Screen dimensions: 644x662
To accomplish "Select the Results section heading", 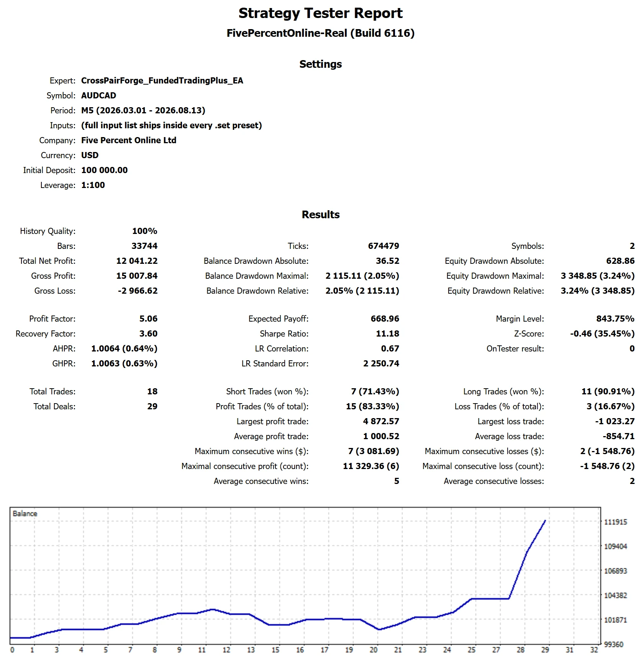I will tap(321, 215).
